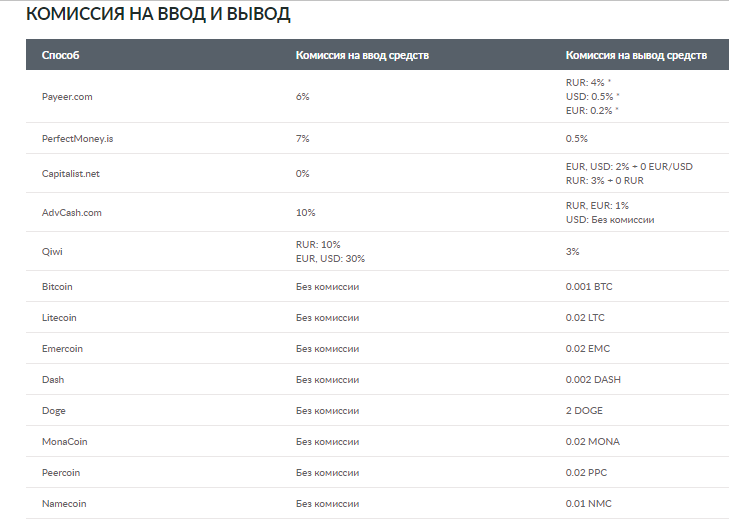Click the Emercoin row label
729x519 pixels.
pos(62,349)
